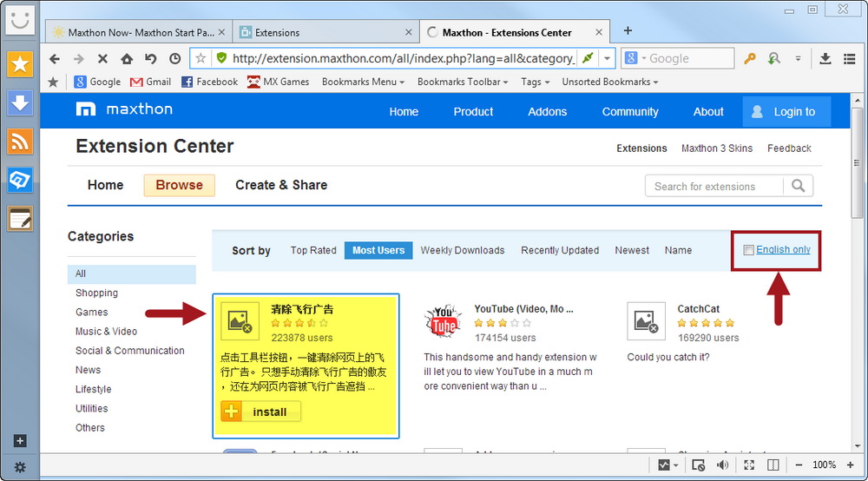Sort extensions by Top Rated
The width and height of the screenshot is (868, 481).
coord(313,250)
